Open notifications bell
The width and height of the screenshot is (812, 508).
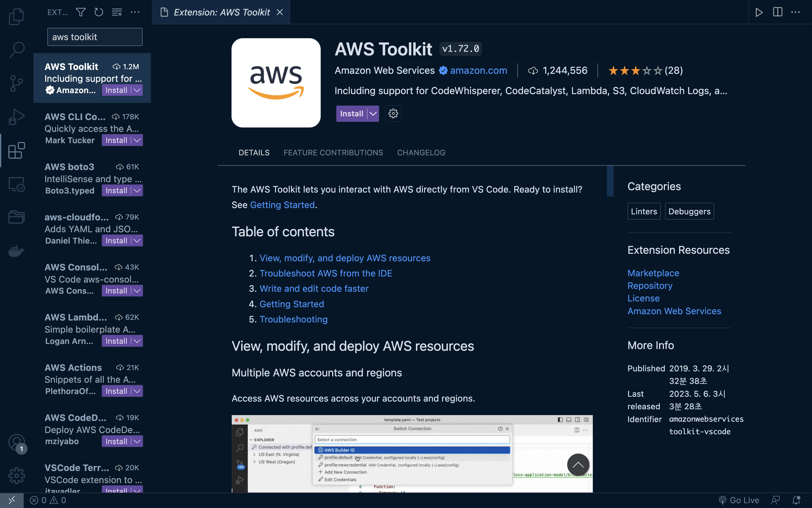click(797, 500)
